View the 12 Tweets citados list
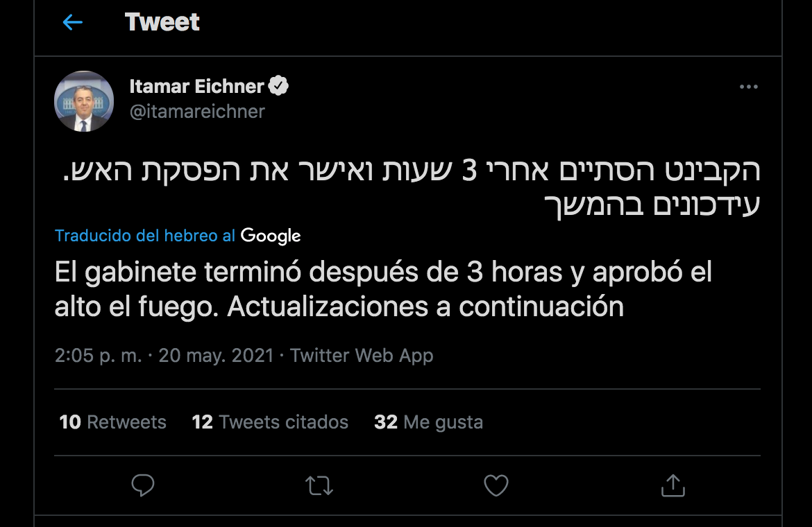The height and width of the screenshot is (527, 812). coord(270,422)
